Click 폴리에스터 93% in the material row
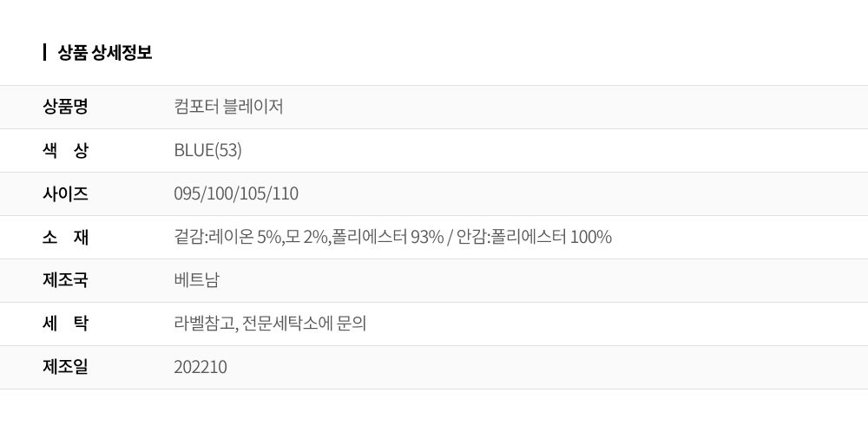The height and width of the screenshot is (432, 868). 388,237
